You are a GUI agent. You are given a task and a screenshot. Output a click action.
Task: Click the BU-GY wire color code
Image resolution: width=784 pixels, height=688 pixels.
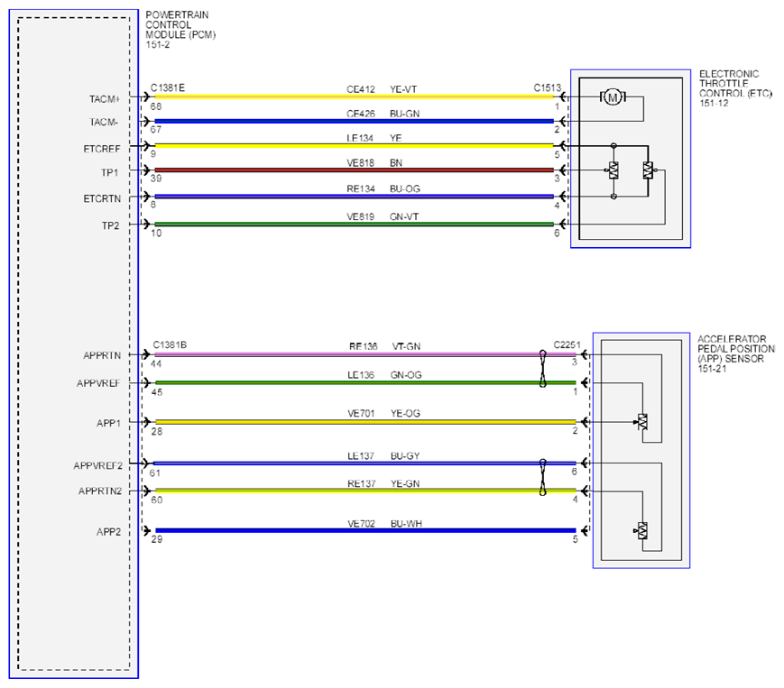405,456
